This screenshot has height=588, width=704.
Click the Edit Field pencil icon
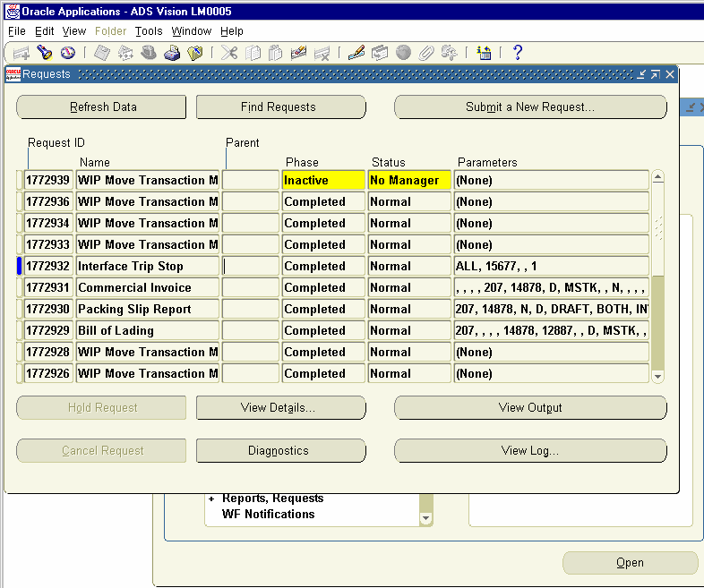(356, 53)
